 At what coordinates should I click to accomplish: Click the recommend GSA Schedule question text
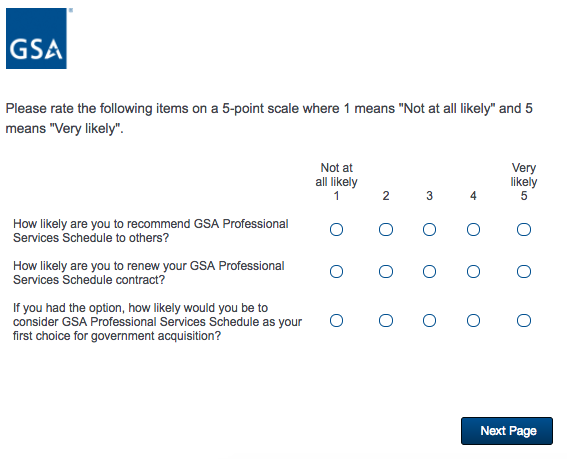point(151,231)
